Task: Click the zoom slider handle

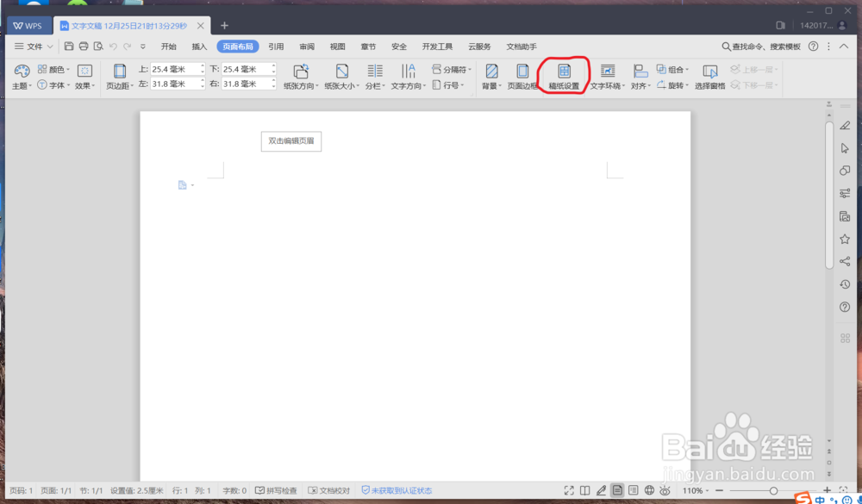Action: (773, 490)
